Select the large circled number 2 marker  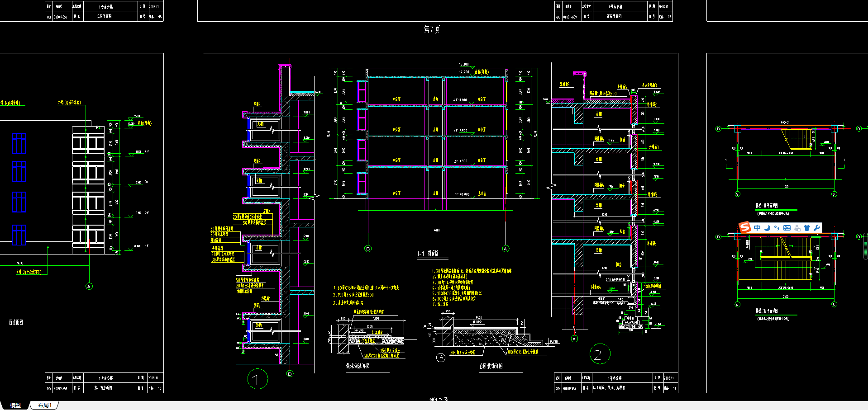(600, 354)
